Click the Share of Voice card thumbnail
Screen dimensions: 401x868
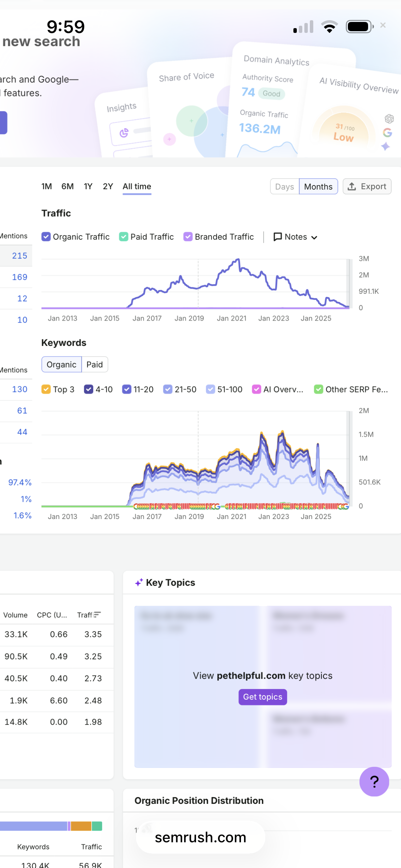pos(189,110)
